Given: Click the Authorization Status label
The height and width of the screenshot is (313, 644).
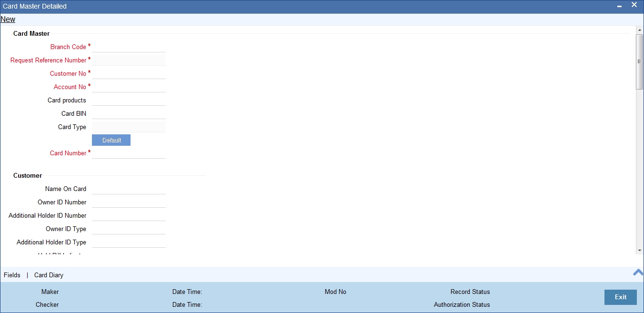Looking at the screenshot, I should (462, 304).
